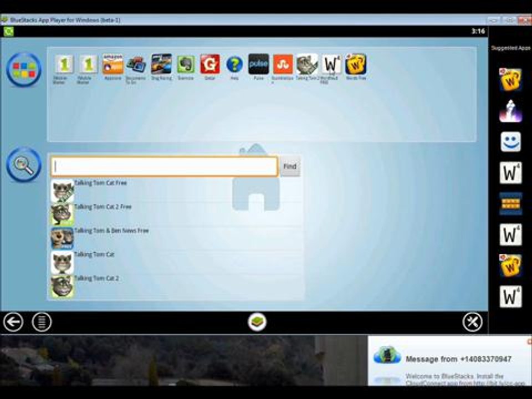Viewport: 532px width, 399px height.
Task: Open the blue question mark Help app
Action: [x=234, y=64]
